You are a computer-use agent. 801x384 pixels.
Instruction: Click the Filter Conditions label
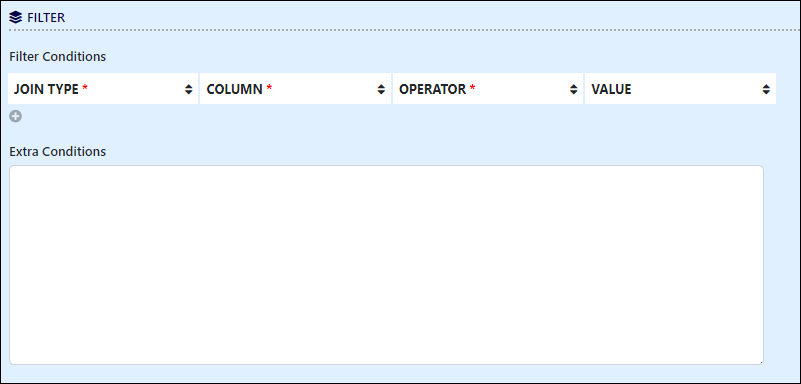[x=58, y=56]
